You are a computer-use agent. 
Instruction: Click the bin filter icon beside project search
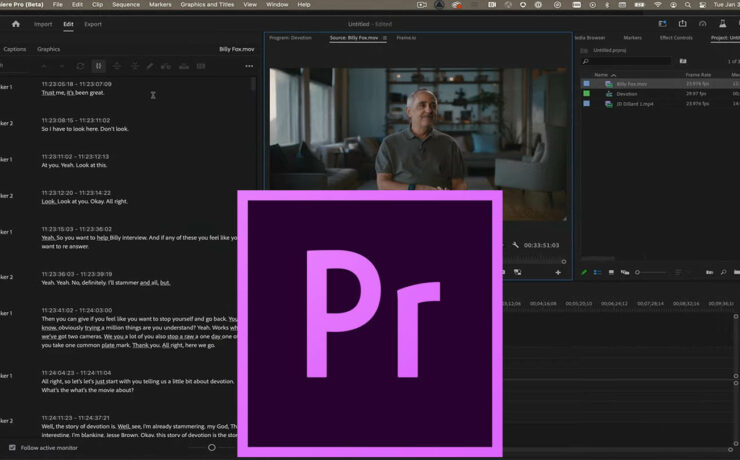point(683,61)
